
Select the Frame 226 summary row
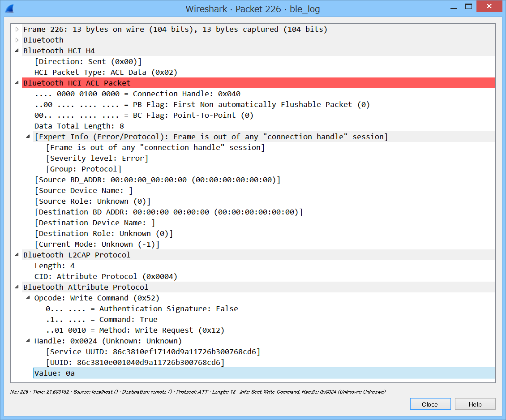(x=258, y=30)
